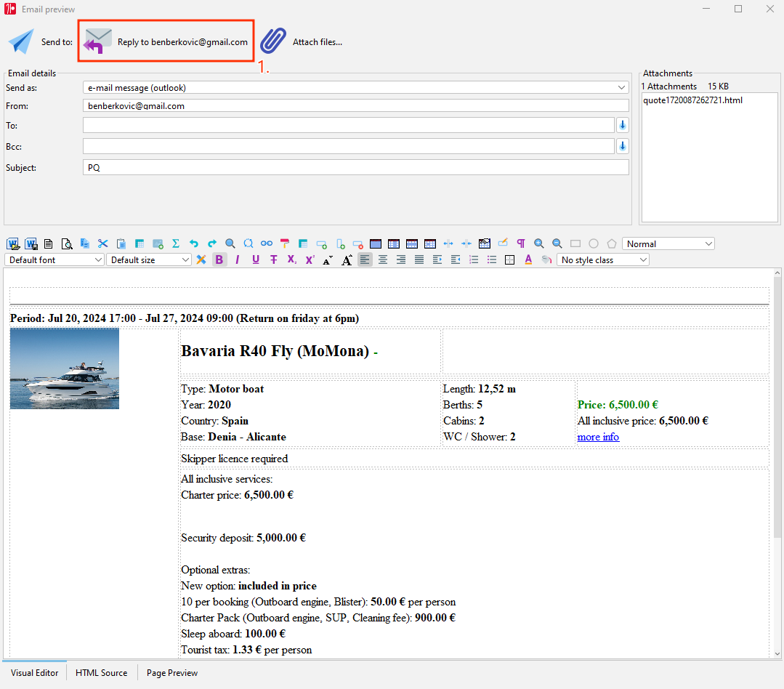Switch to Visual Editor tab
The image size is (784, 689).
(x=34, y=673)
